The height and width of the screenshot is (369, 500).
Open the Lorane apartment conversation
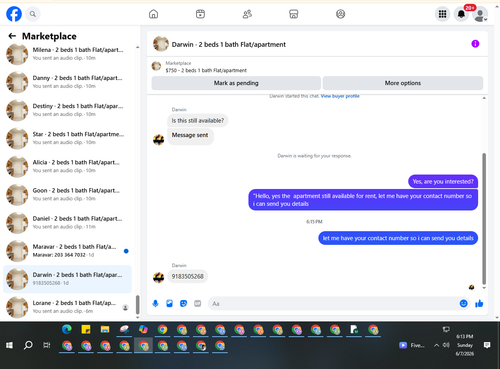click(68, 307)
